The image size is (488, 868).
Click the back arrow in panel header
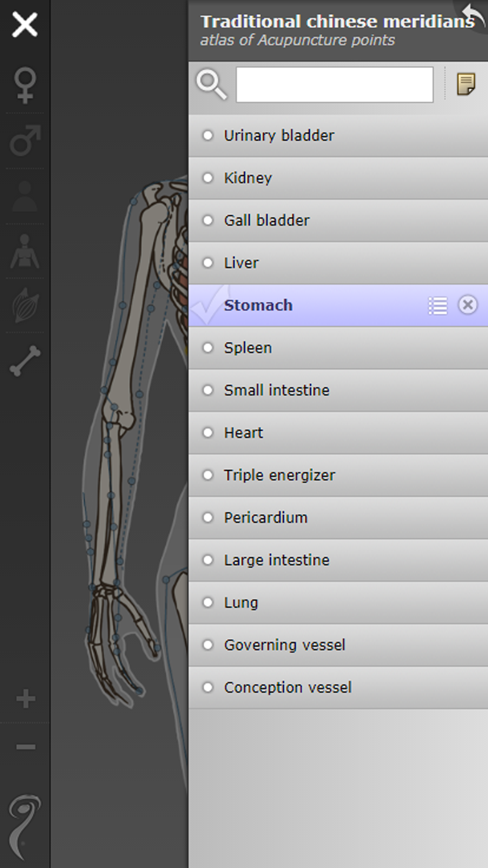(x=473, y=16)
